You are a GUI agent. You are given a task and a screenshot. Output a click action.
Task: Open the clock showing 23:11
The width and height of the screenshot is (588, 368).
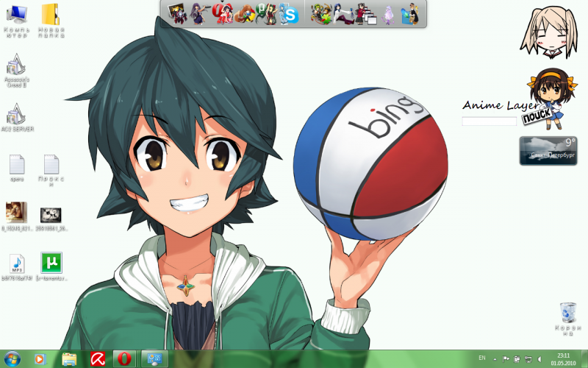pos(563,359)
